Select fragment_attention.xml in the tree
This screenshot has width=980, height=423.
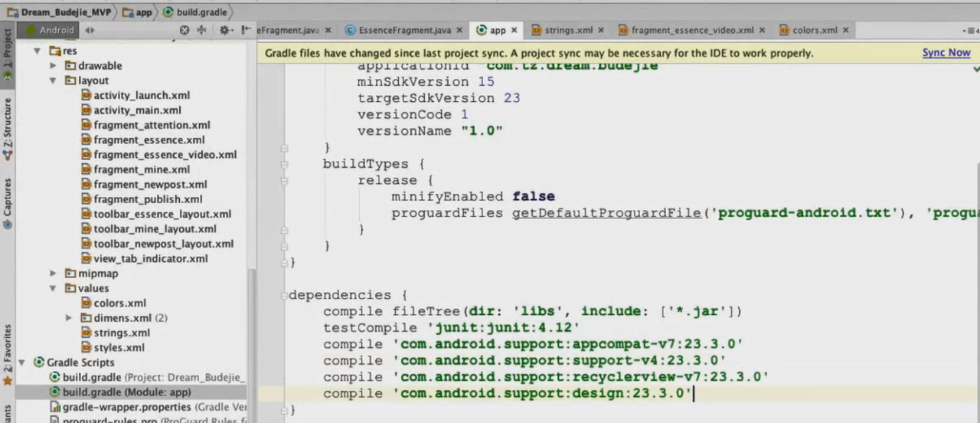click(x=152, y=125)
